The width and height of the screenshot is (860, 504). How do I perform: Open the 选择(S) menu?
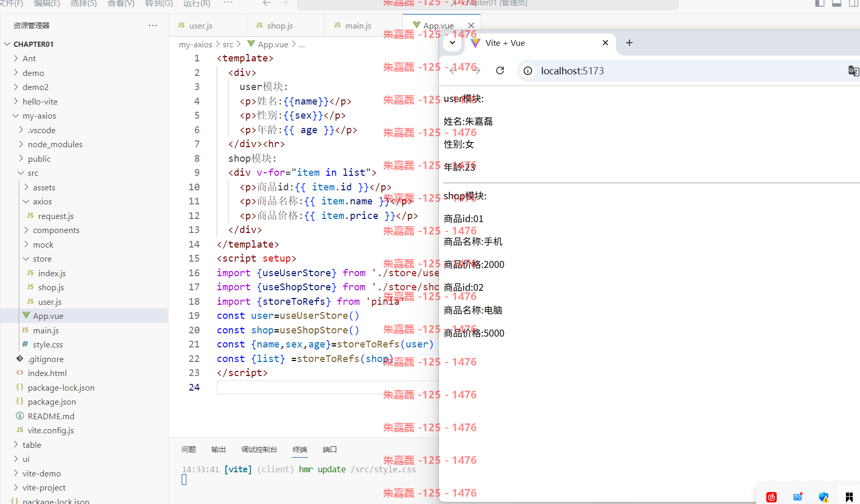coord(83,4)
